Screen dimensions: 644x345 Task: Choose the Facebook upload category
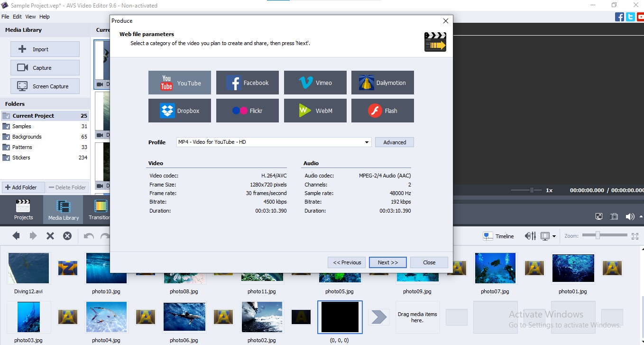coord(248,83)
